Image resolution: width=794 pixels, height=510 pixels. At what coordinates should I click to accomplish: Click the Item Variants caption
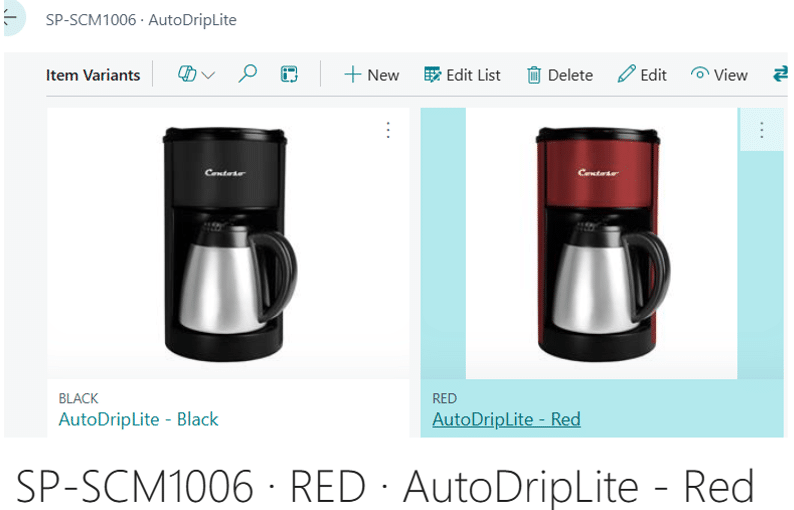pos(93,75)
